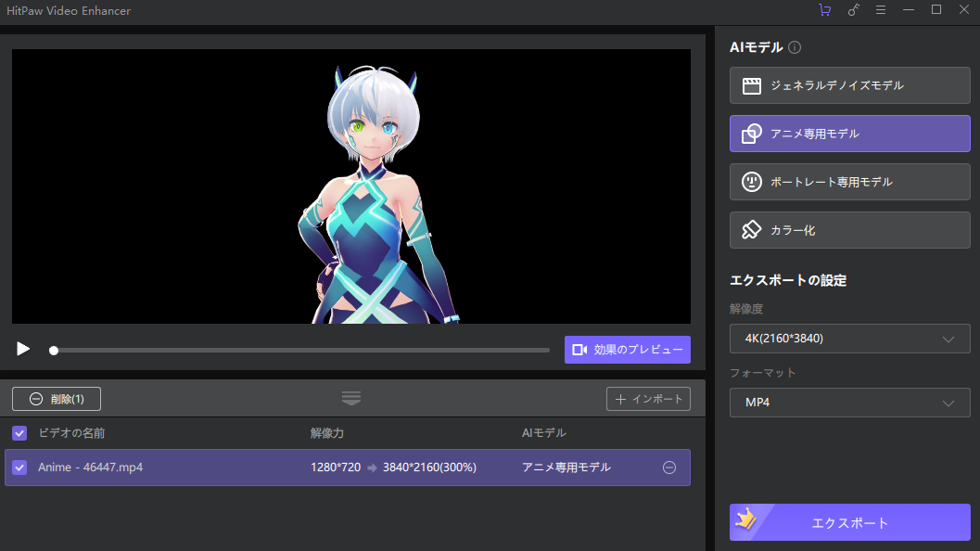Click the エクスポート button

[849, 522]
